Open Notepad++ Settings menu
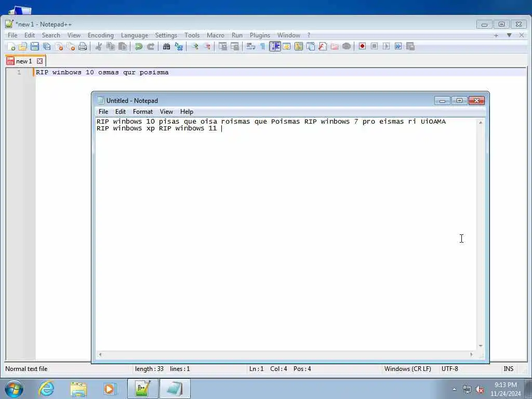This screenshot has height=399, width=532. point(166,35)
